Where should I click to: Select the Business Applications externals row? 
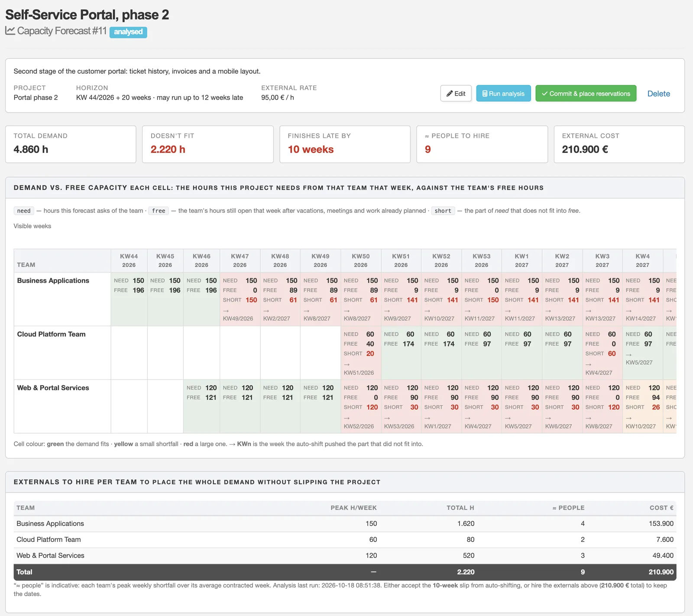pyautogui.click(x=345, y=524)
